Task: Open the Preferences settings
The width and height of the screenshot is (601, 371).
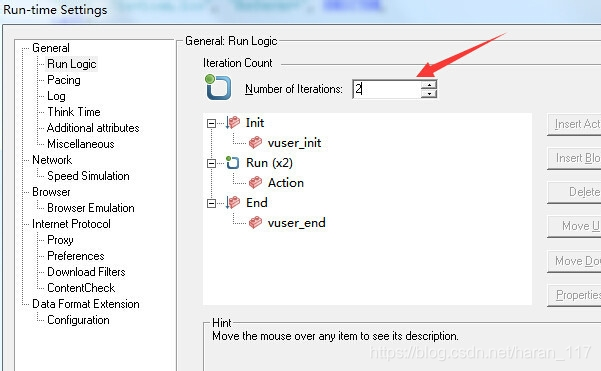Action: tap(76, 256)
